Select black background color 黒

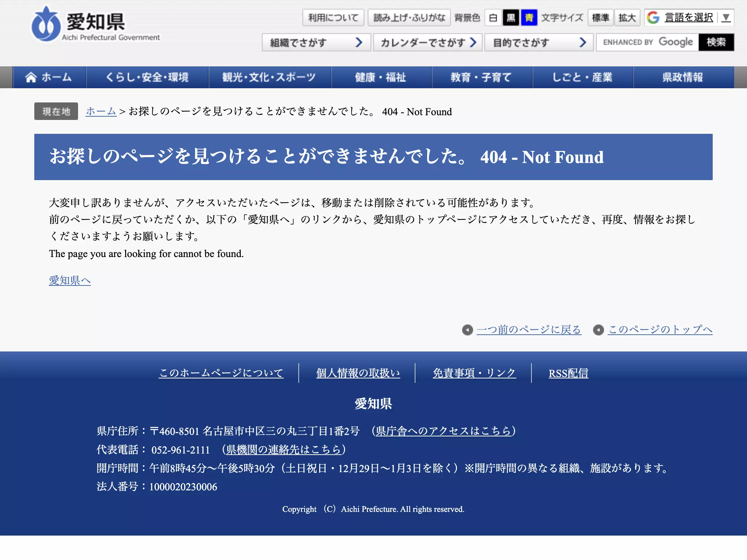pos(511,17)
